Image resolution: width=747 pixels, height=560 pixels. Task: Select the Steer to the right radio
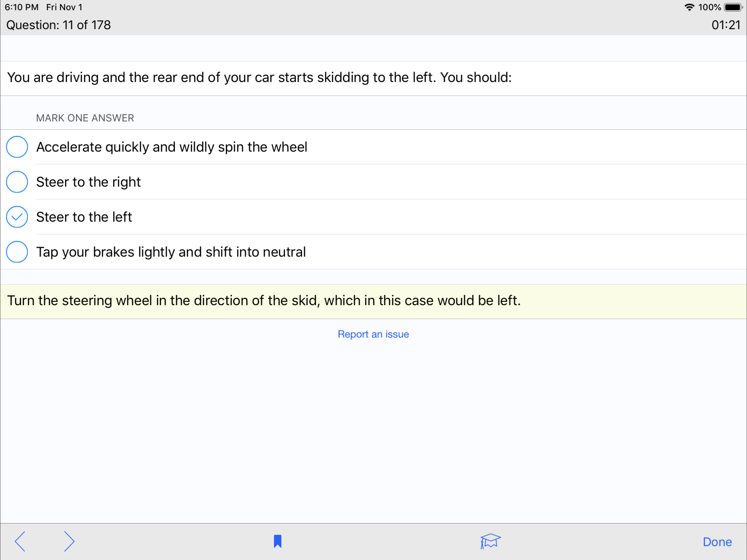[x=17, y=182]
